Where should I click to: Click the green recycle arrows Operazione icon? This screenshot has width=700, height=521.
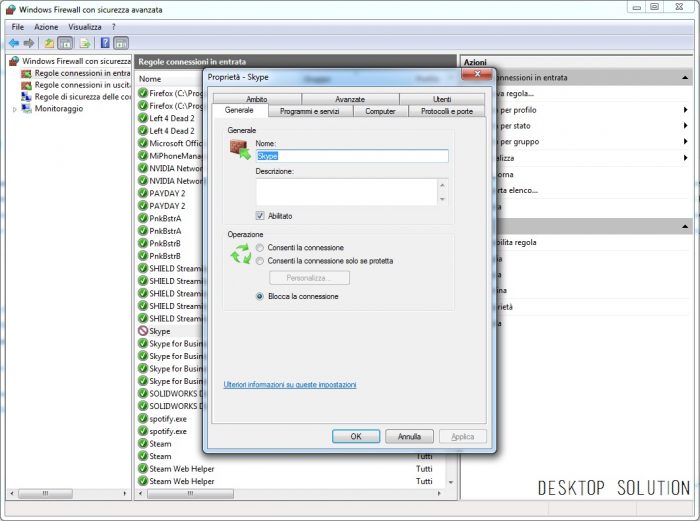(x=241, y=254)
